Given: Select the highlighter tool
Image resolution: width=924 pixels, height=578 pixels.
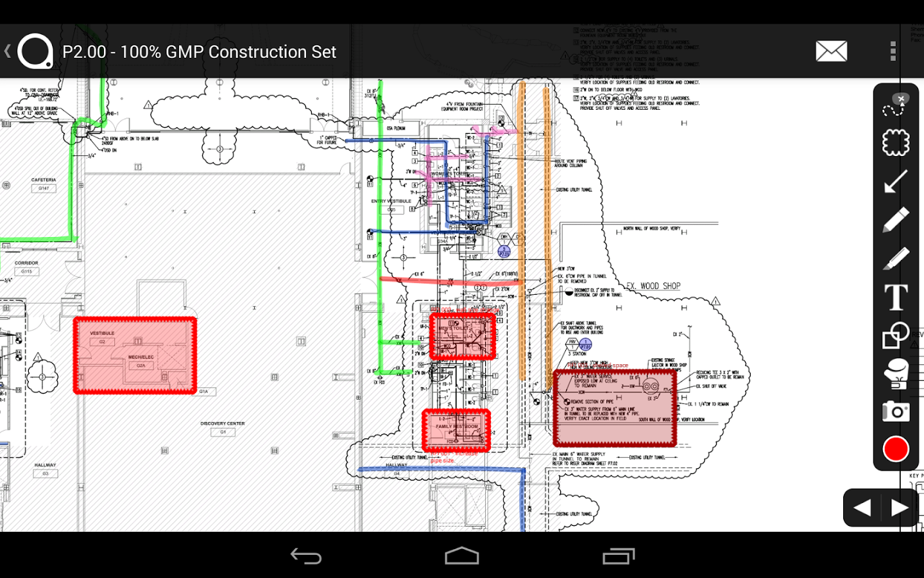Looking at the screenshot, I should point(896,258).
